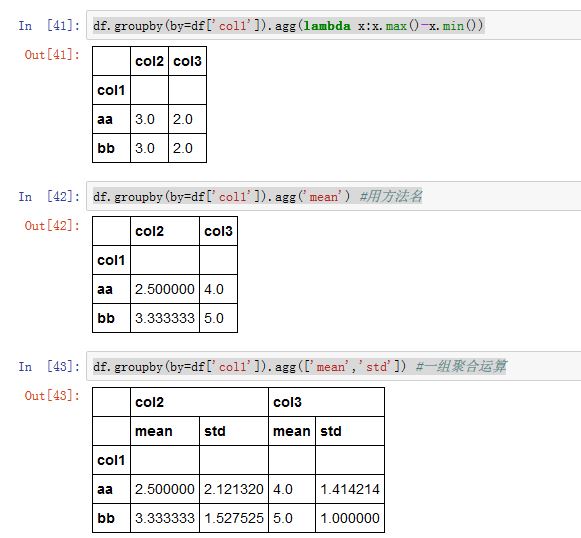
Task: Select the Out[42] output prompt
Action: point(52,225)
